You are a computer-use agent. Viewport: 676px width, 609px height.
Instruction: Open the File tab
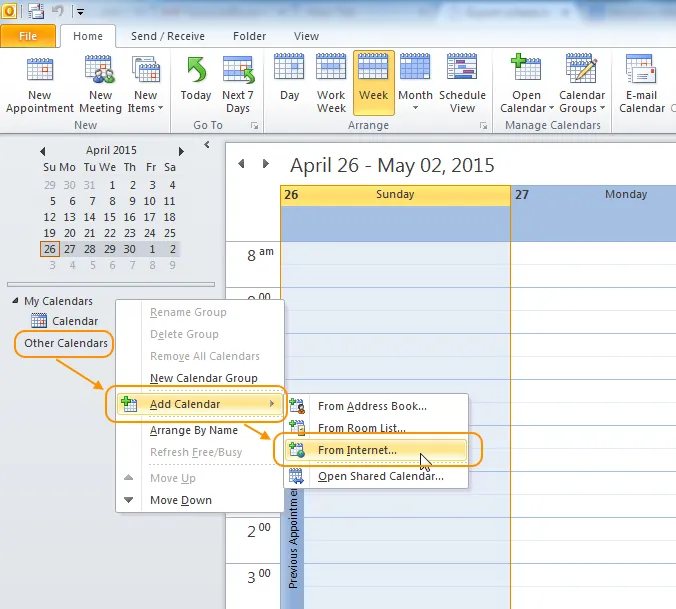tap(28, 36)
